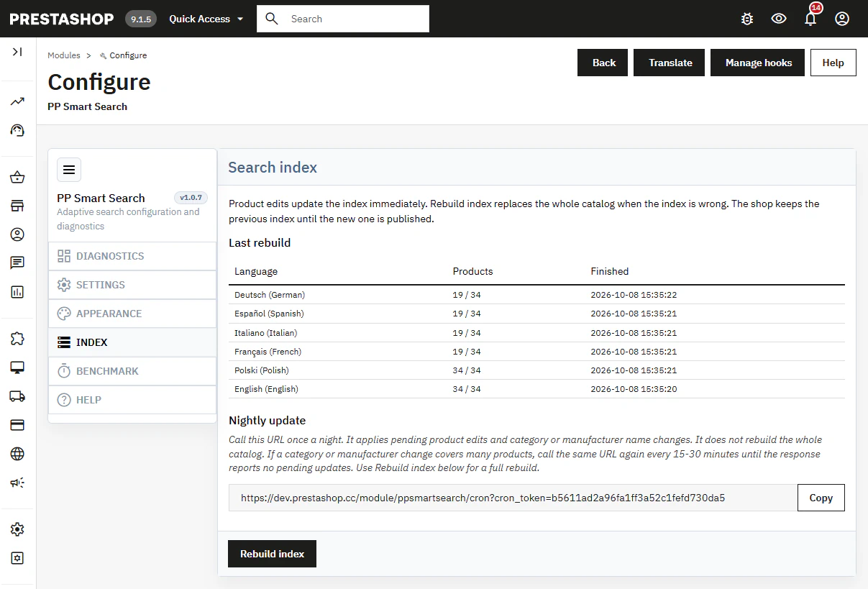868x589 pixels.
Task: Copy the cron URL
Action: click(x=821, y=498)
